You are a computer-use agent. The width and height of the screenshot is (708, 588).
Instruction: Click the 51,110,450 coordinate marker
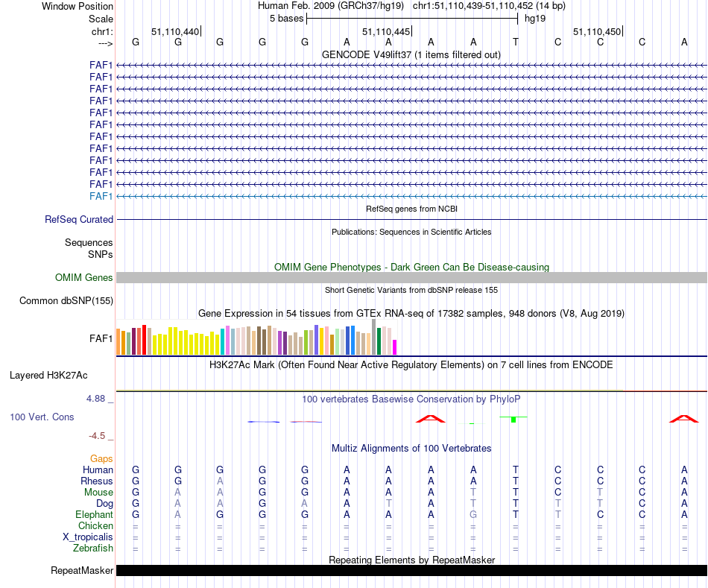[x=597, y=31]
